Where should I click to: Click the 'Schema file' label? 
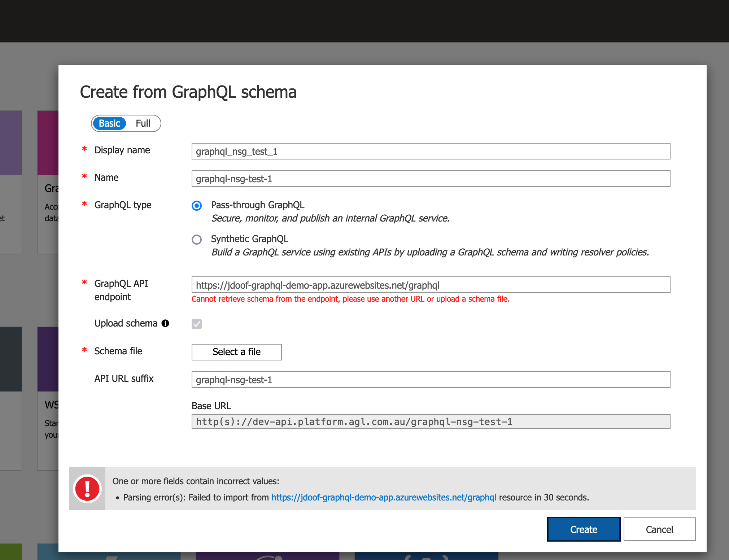click(x=118, y=351)
